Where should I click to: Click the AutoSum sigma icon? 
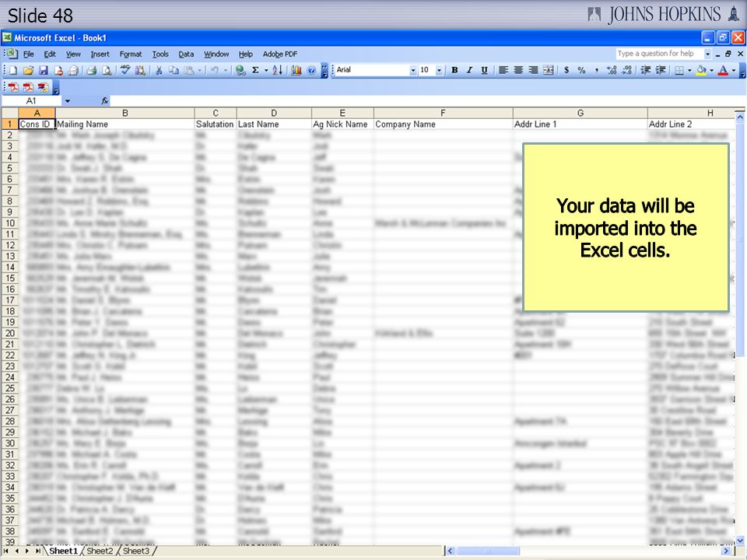(x=255, y=71)
